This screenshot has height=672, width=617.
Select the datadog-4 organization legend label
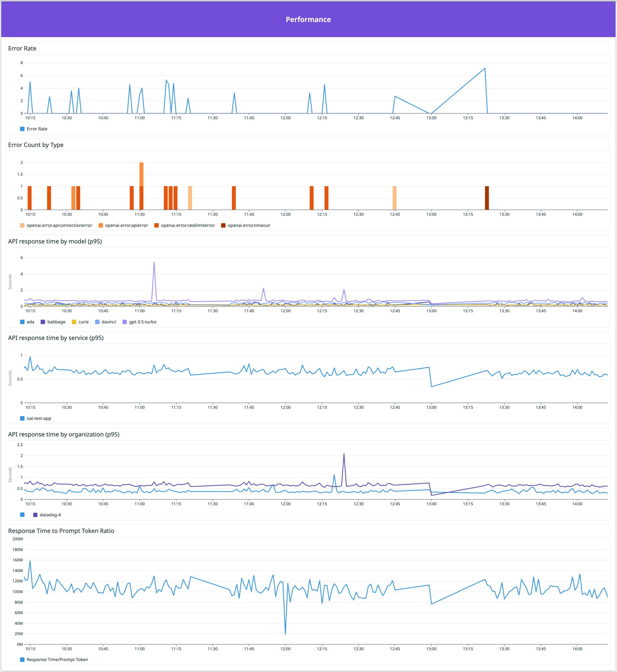tap(50, 514)
